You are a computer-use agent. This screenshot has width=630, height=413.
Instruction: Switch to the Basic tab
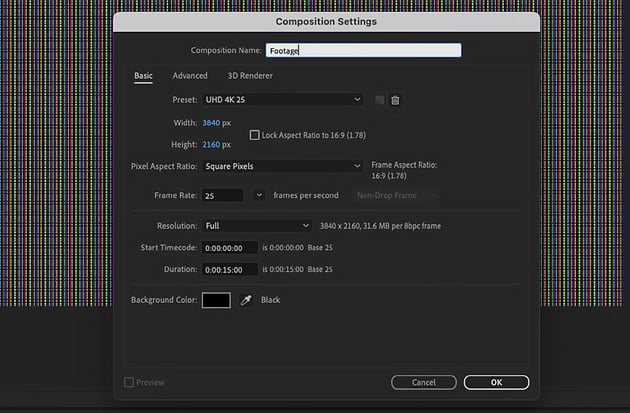[x=143, y=76]
